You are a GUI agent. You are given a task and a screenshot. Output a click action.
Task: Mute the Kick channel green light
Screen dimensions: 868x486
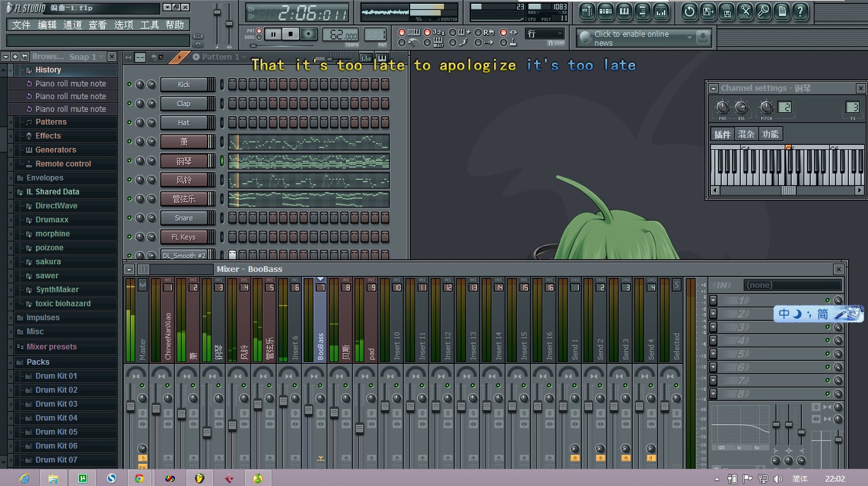pyautogui.click(x=130, y=84)
